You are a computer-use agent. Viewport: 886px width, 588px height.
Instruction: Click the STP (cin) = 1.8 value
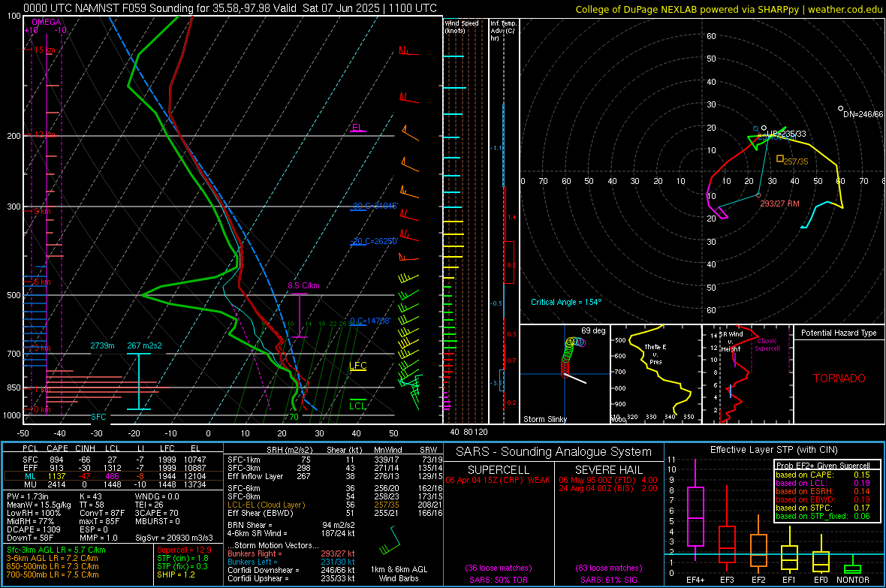tap(182, 558)
